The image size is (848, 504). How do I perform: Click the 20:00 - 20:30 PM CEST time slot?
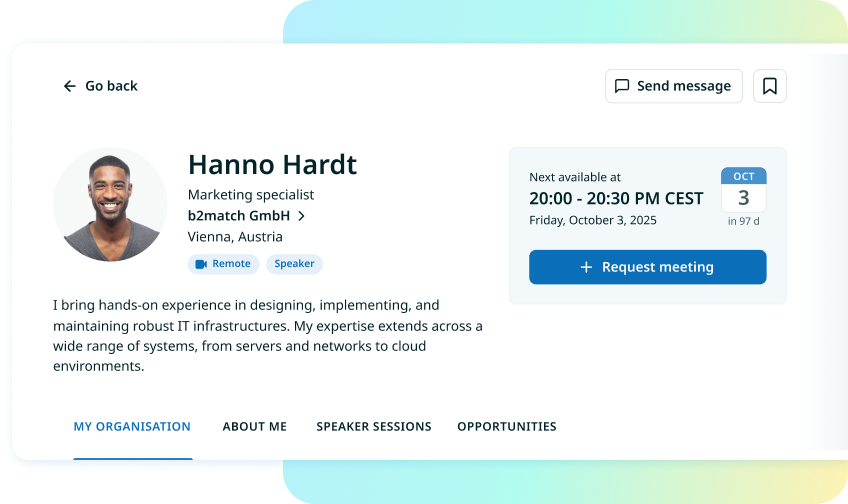616,198
